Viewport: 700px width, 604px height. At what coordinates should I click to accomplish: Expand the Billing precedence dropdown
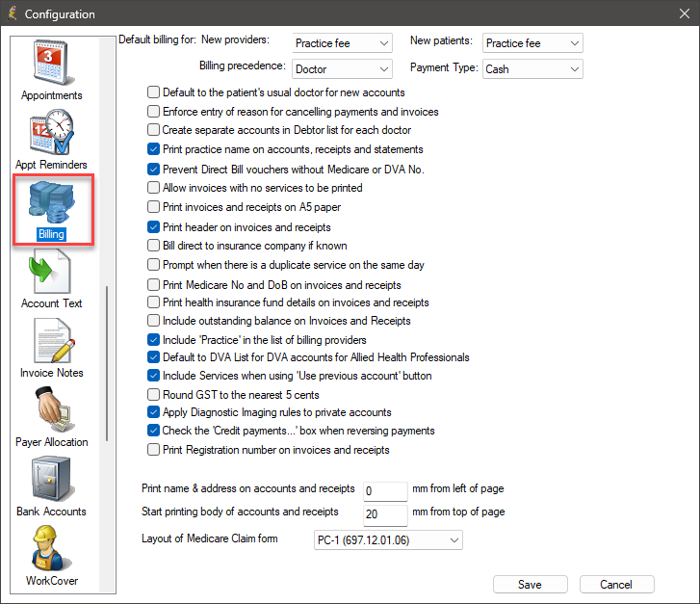342,69
